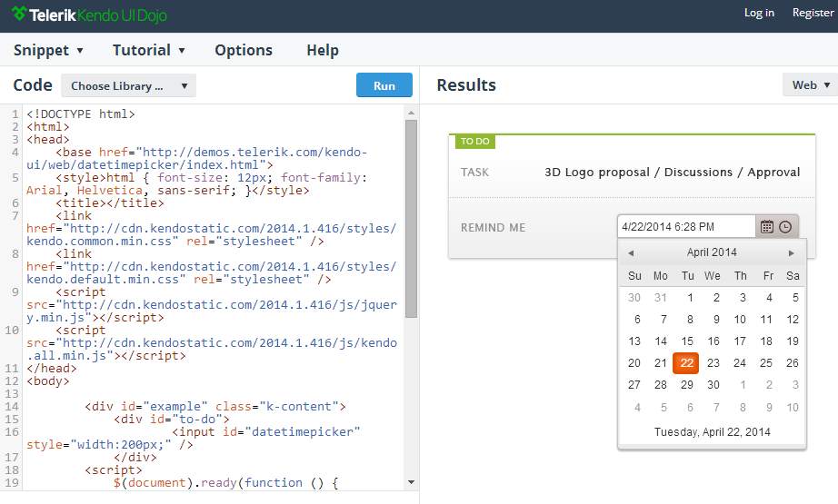Click the TO DO label tag

pos(475,142)
